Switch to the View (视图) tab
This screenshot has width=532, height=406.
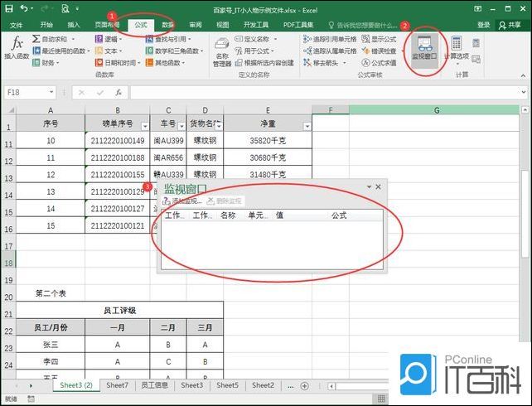(x=223, y=25)
